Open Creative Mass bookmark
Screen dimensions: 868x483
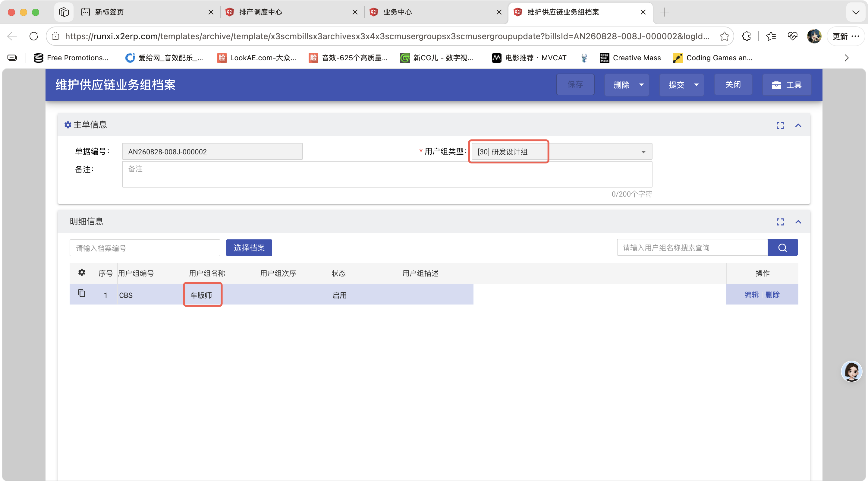point(630,58)
